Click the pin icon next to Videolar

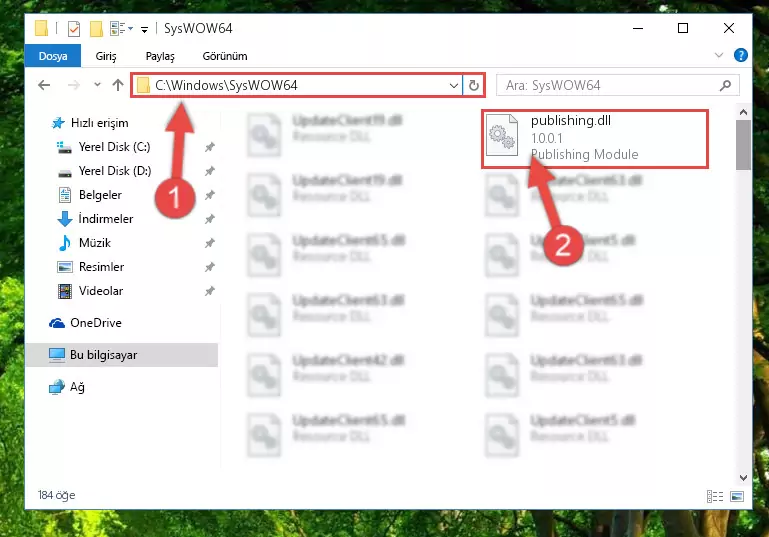[x=210, y=291]
